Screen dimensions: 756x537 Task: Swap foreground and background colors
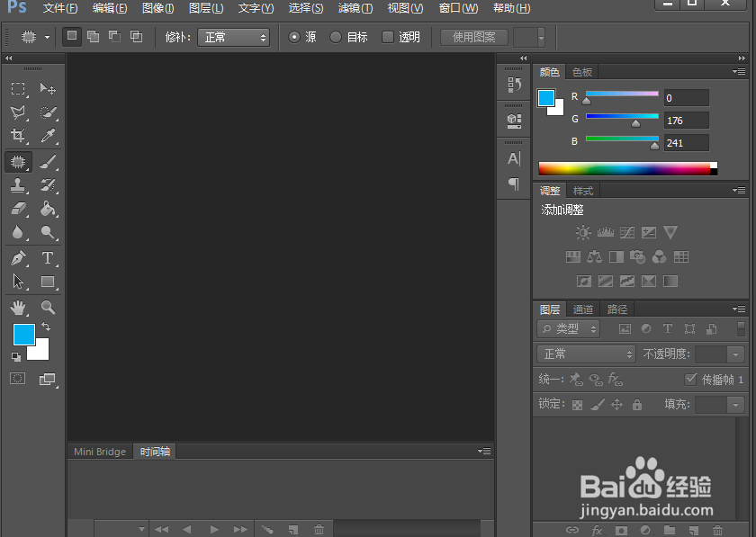[x=46, y=327]
